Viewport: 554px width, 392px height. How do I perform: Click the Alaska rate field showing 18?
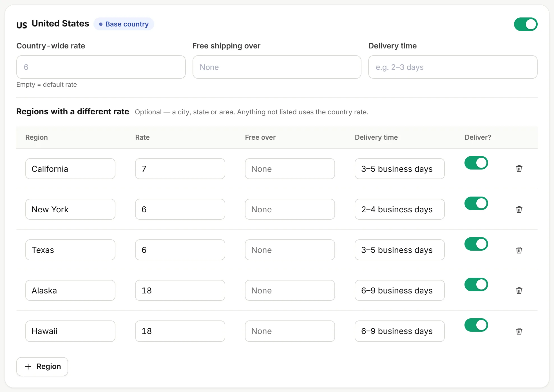pyautogui.click(x=180, y=290)
